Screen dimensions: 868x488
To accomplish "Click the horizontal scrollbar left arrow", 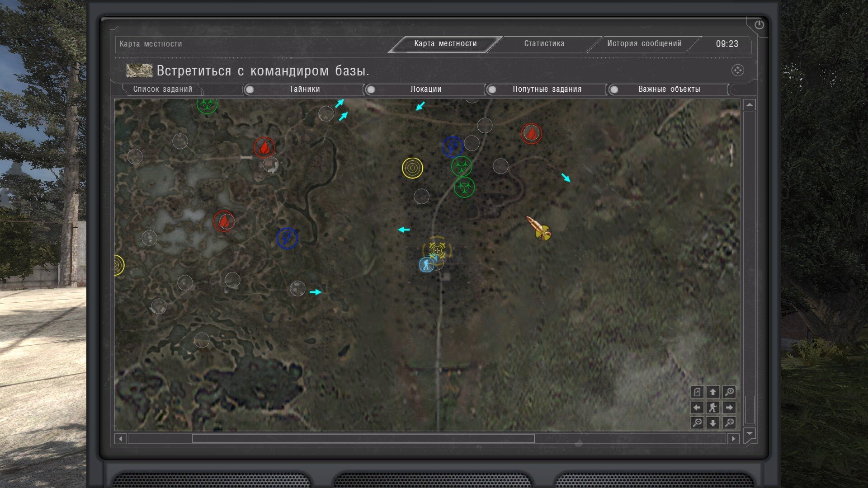I will coord(120,439).
